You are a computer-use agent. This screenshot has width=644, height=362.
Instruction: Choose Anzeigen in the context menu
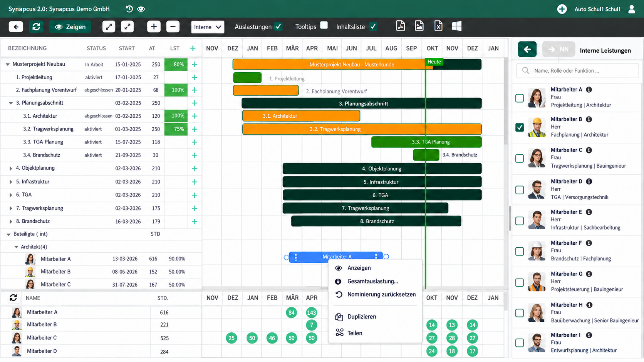click(359, 268)
